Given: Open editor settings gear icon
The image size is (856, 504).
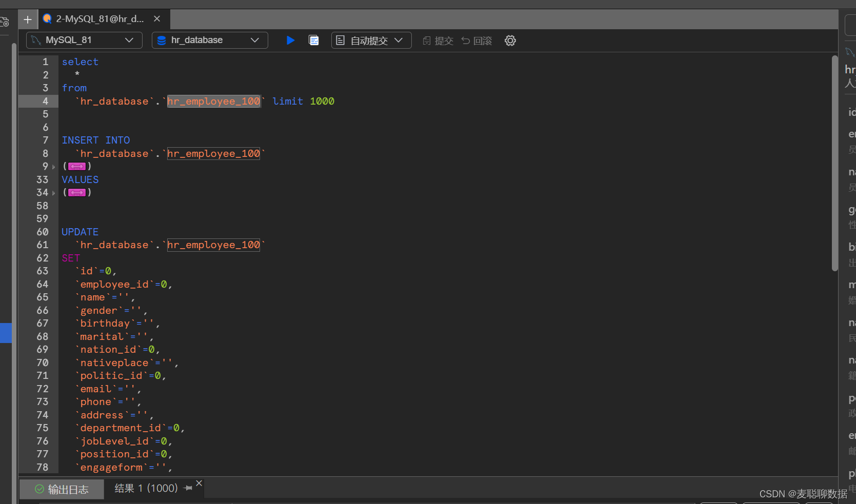Looking at the screenshot, I should point(510,41).
